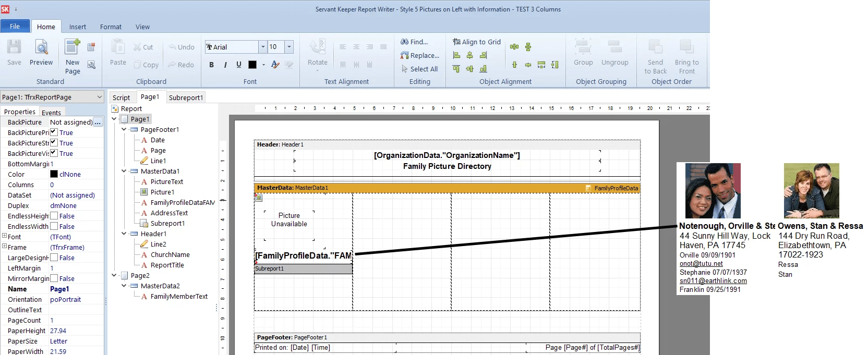Open the Subreport1 tab
The height and width of the screenshot is (355, 868).
click(186, 97)
